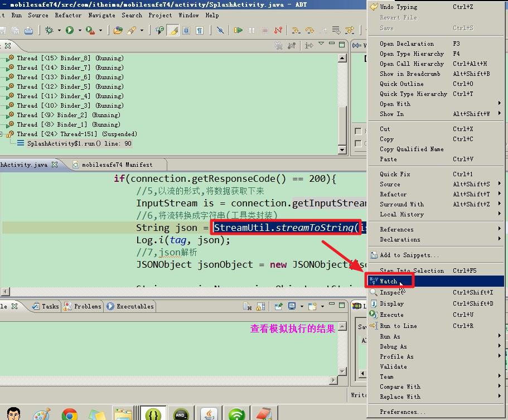Toggle the upper checkbox beside the context menu

click(x=358, y=131)
